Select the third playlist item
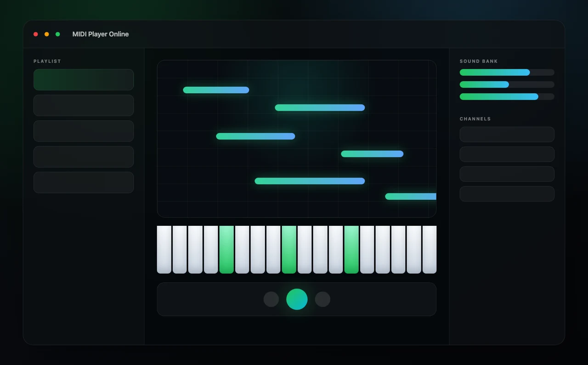Image resolution: width=588 pixels, height=365 pixels. click(84, 131)
